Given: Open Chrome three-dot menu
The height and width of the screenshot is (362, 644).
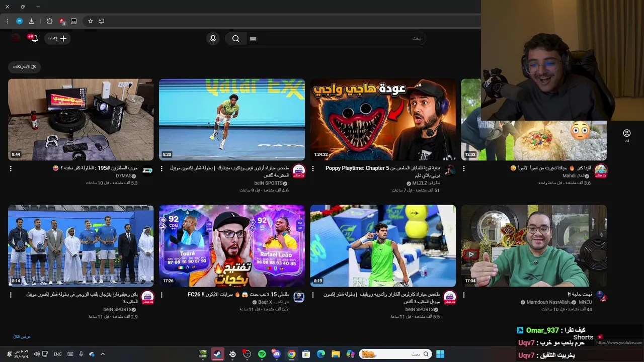Looking at the screenshot, I should pos(7,21).
